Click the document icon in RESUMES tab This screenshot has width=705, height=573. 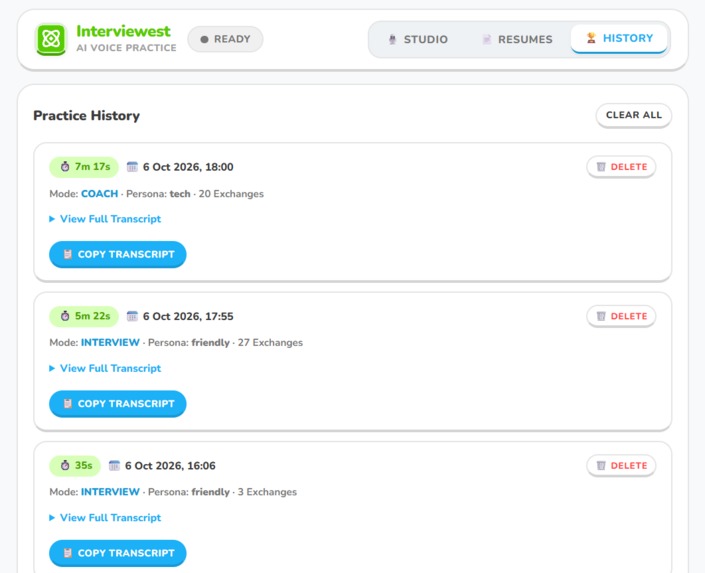pyautogui.click(x=486, y=39)
